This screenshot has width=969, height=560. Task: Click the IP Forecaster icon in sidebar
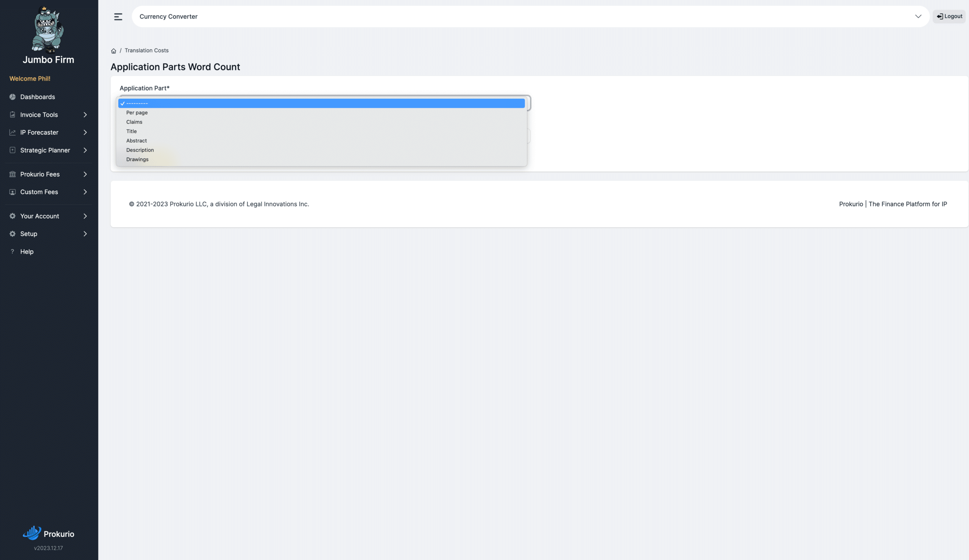click(x=12, y=133)
